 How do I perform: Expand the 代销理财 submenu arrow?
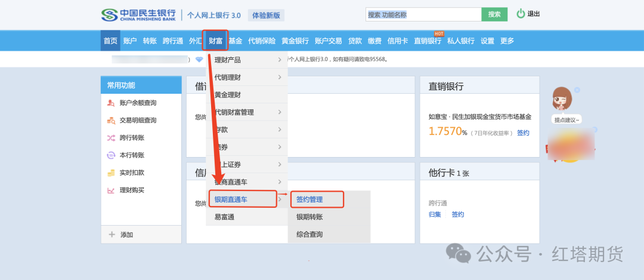[280, 77]
